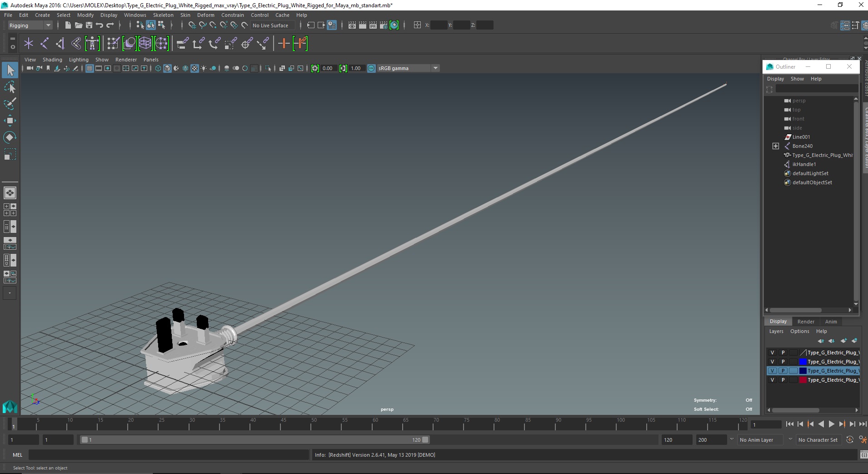The width and height of the screenshot is (868, 474).
Task: Toggle textured display checker icon
Action: click(x=195, y=68)
